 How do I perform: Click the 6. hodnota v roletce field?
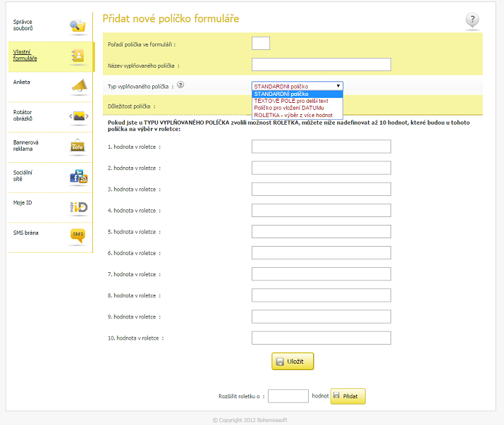[321, 253]
